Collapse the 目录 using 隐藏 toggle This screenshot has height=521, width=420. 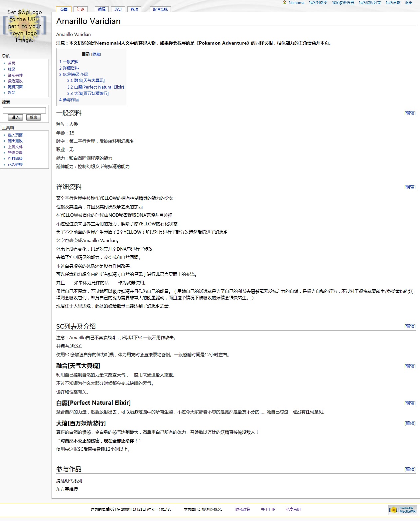coord(96,54)
